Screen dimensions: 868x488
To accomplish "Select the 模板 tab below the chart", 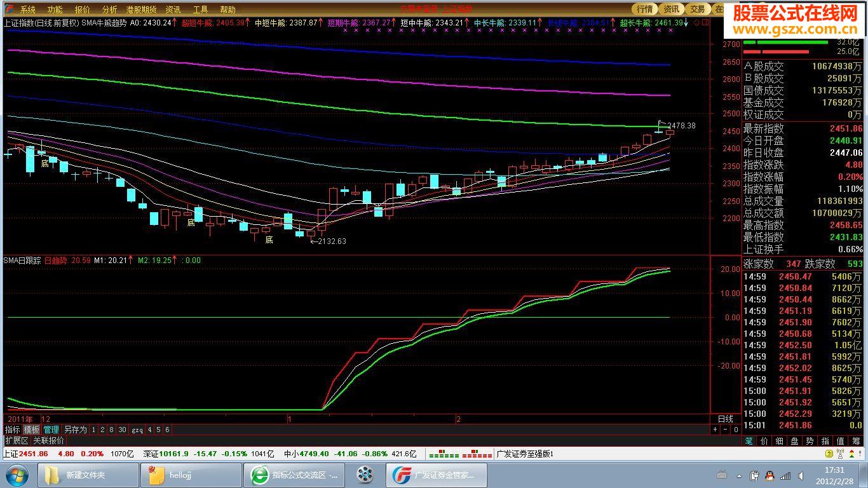I will [32, 430].
